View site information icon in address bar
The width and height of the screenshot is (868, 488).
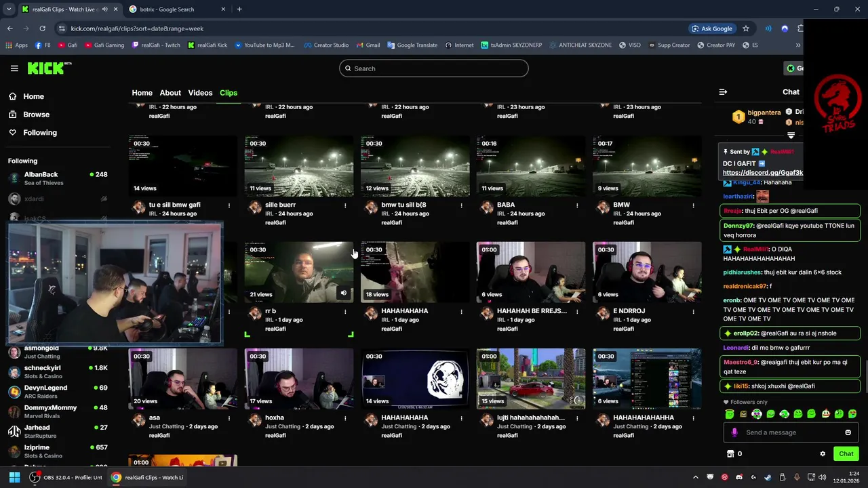(62, 28)
